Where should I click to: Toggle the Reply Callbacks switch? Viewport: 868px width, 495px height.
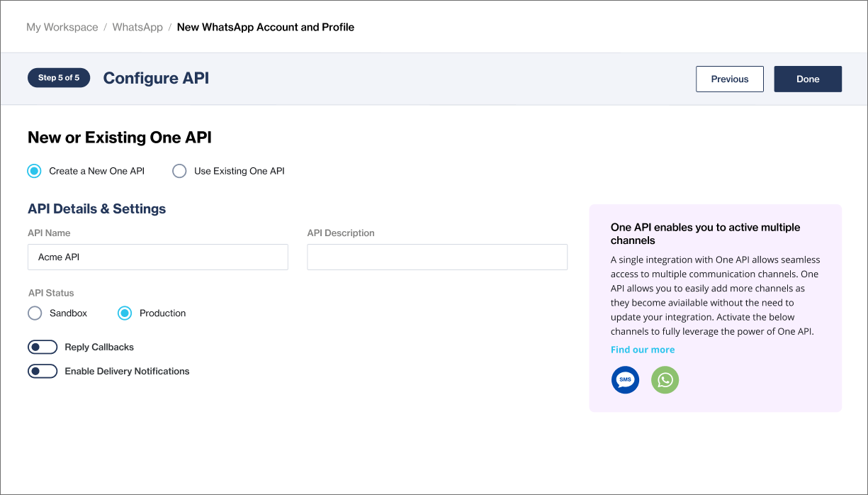(x=43, y=347)
